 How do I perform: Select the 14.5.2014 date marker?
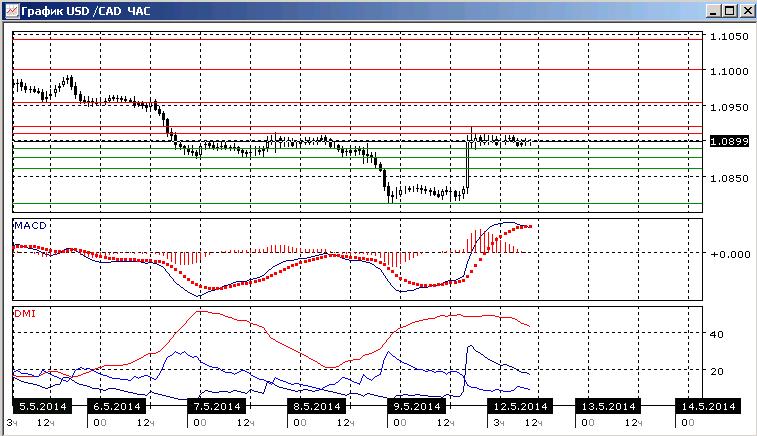(708, 407)
